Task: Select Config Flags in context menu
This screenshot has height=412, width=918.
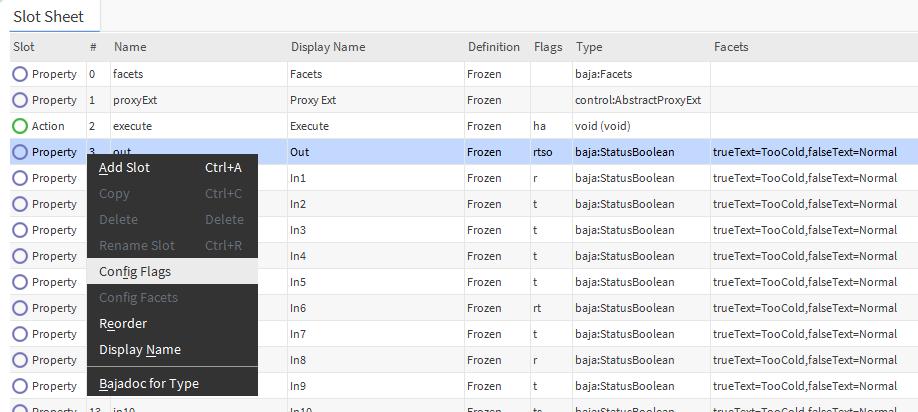Action: click(x=135, y=272)
